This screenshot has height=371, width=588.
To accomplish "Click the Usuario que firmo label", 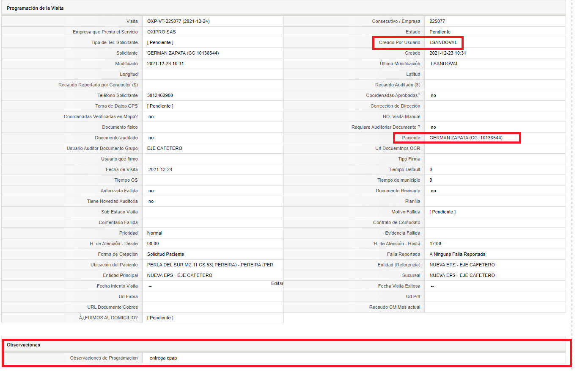I will pos(119,159).
